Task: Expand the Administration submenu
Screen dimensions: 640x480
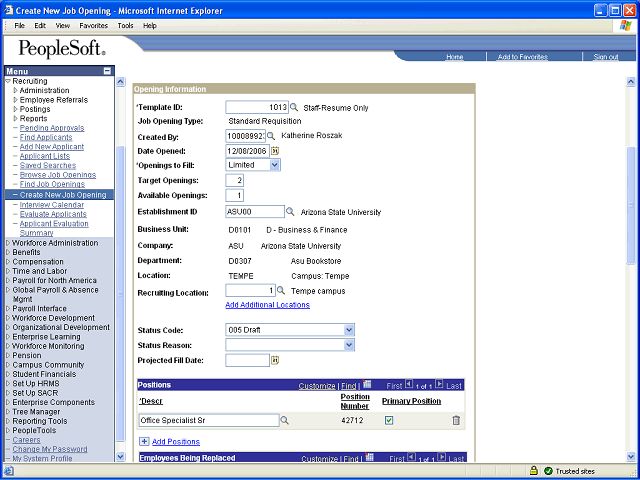Action: coord(16,90)
